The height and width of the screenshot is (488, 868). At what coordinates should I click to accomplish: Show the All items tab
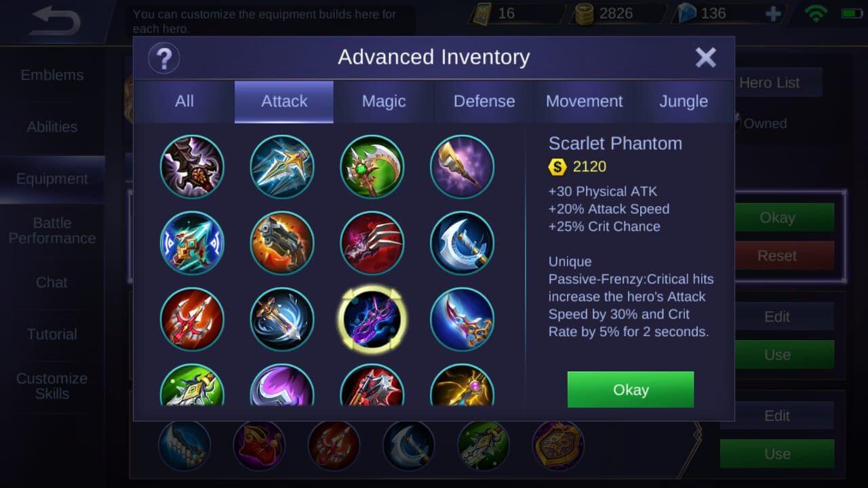click(184, 102)
